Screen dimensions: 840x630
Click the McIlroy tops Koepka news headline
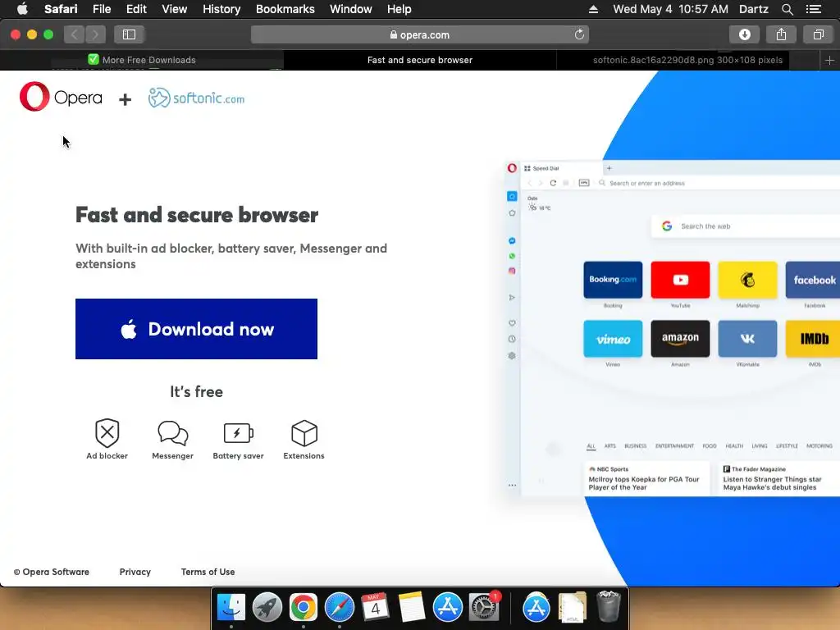[643, 483]
